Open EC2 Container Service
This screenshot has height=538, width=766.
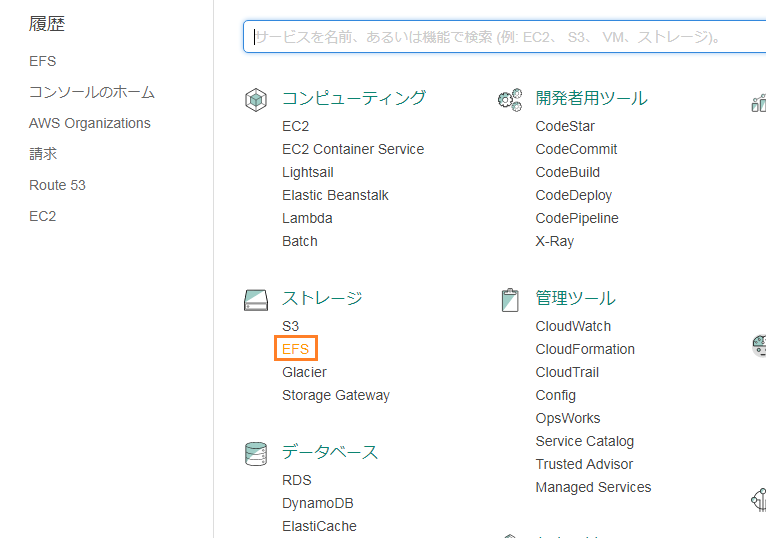coord(353,149)
